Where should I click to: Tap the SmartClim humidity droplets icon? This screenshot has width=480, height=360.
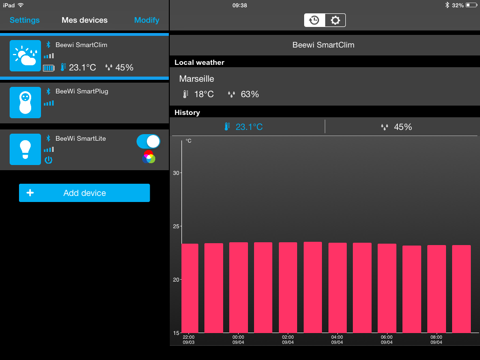coord(109,68)
